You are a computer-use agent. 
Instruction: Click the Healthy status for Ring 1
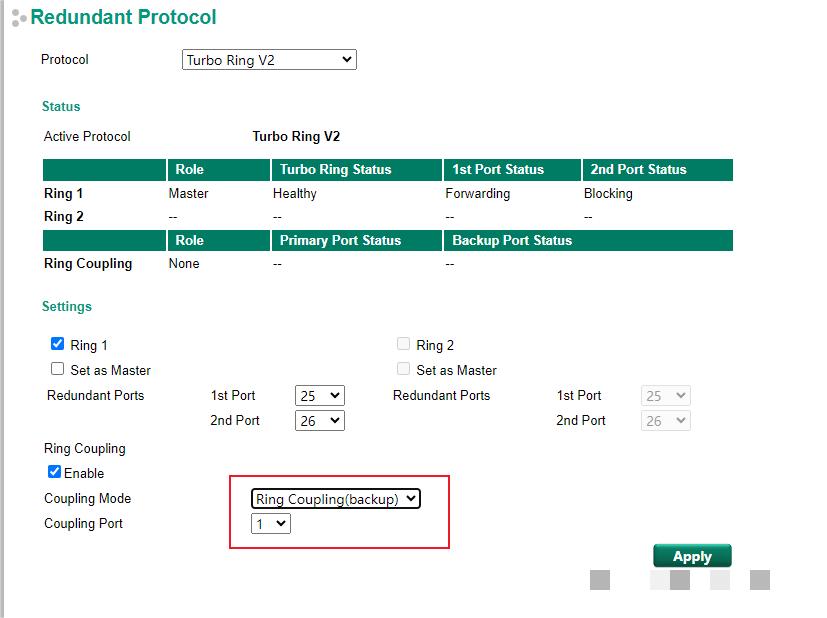294,194
